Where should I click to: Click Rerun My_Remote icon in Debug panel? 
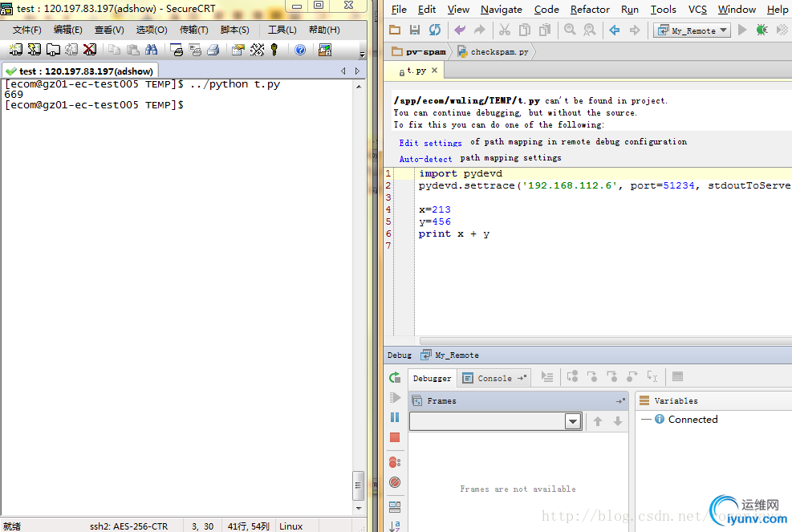click(395, 377)
